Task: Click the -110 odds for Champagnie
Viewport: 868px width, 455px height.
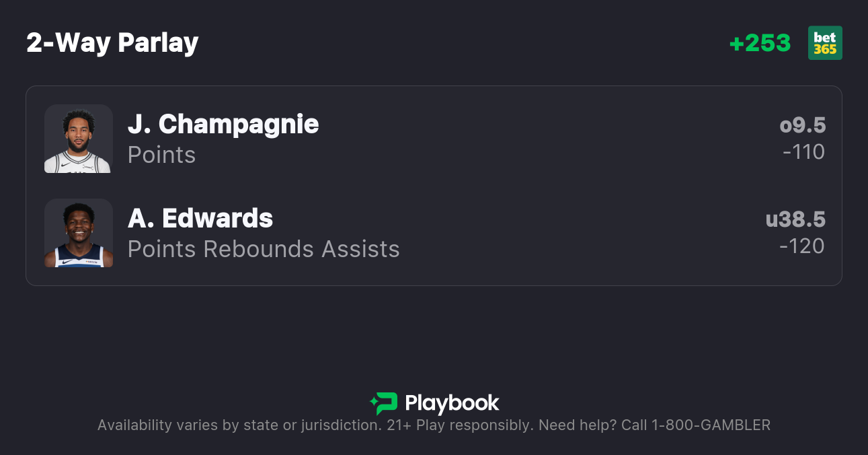Action: [804, 152]
